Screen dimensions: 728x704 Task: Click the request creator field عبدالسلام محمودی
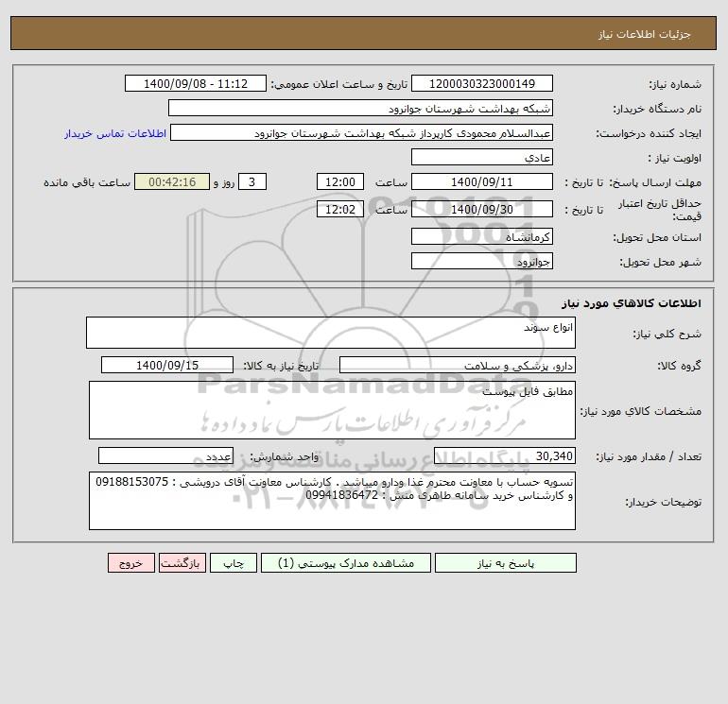362,132
